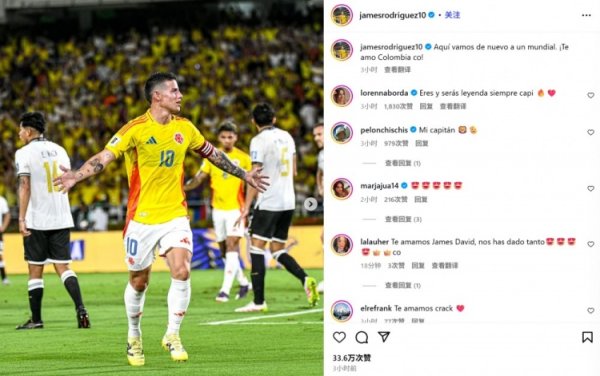This screenshot has width=600, height=376.
Task: Reply to marjajua14's comment
Action: tap(421, 199)
